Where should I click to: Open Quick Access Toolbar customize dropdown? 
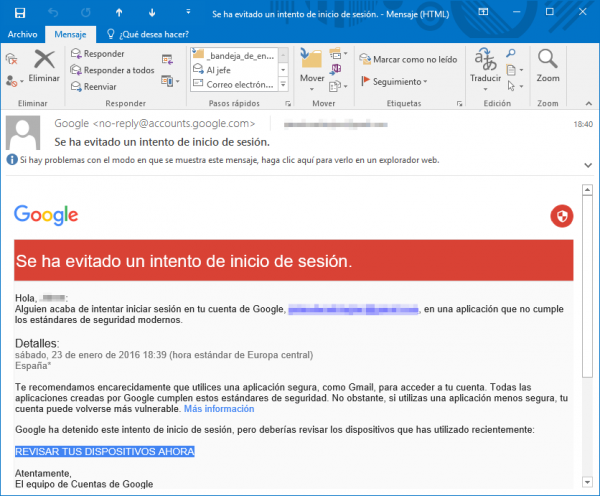(x=188, y=12)
